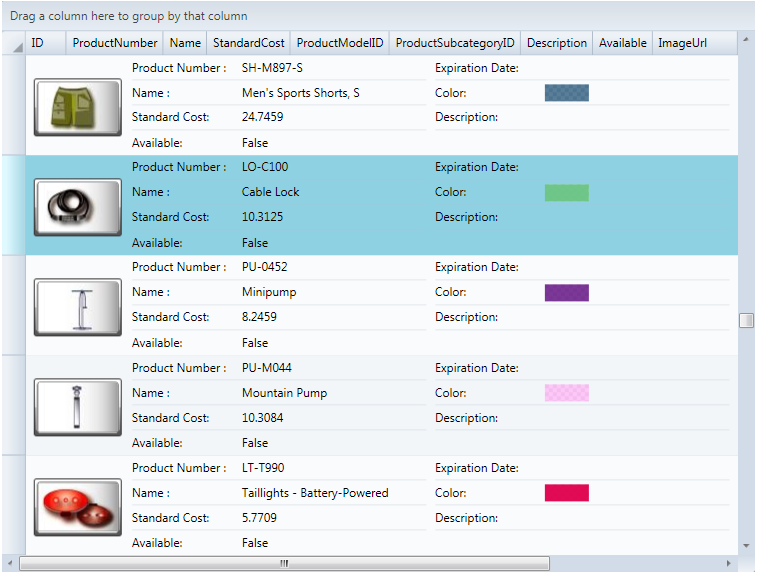Viewport: 757px width, 575px height.
Task: Click the Mountain Pump product image
Action: pyautogui.click(x=77, y=406)
